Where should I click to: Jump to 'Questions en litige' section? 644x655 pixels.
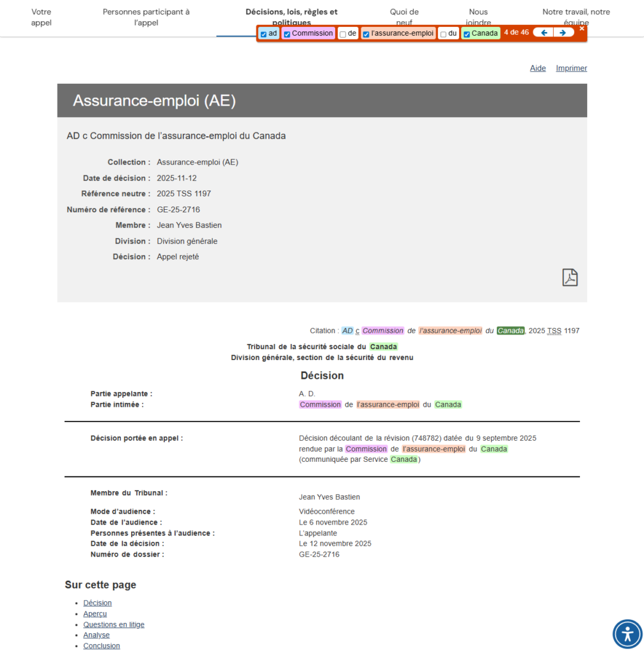113,625
